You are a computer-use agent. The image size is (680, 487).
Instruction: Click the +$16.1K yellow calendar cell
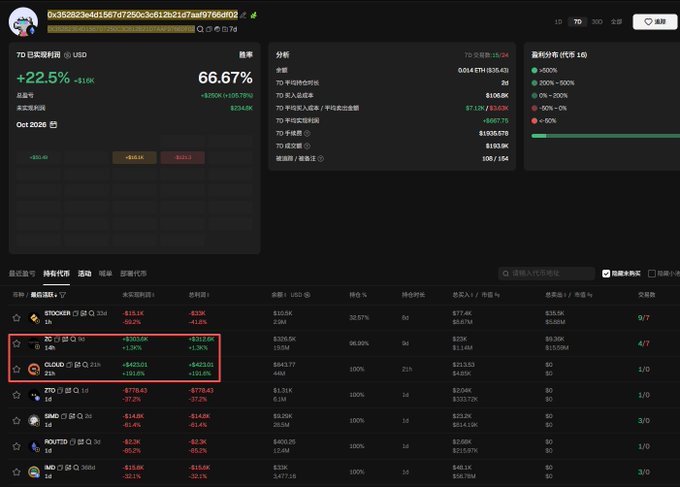134,157
